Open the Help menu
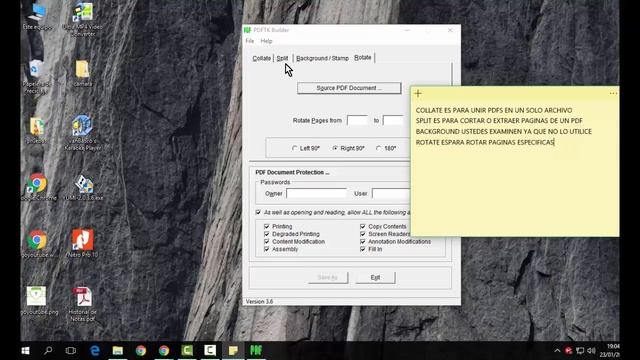 pos(266,41)
